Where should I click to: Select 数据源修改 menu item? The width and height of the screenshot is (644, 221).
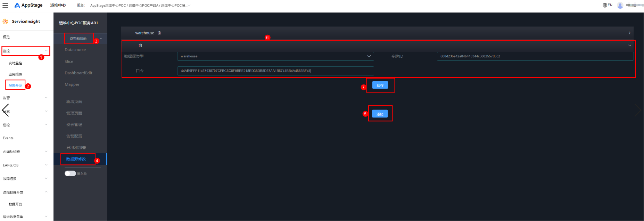(76, 159)
